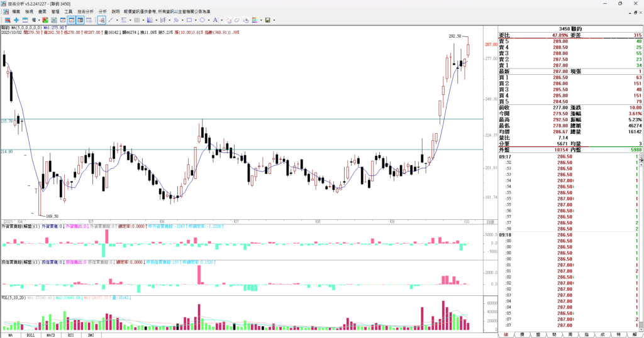The width and height of the screenshot is (644, 338).
Task: Select the ellipse drawing tool
Action: [202, 20]
